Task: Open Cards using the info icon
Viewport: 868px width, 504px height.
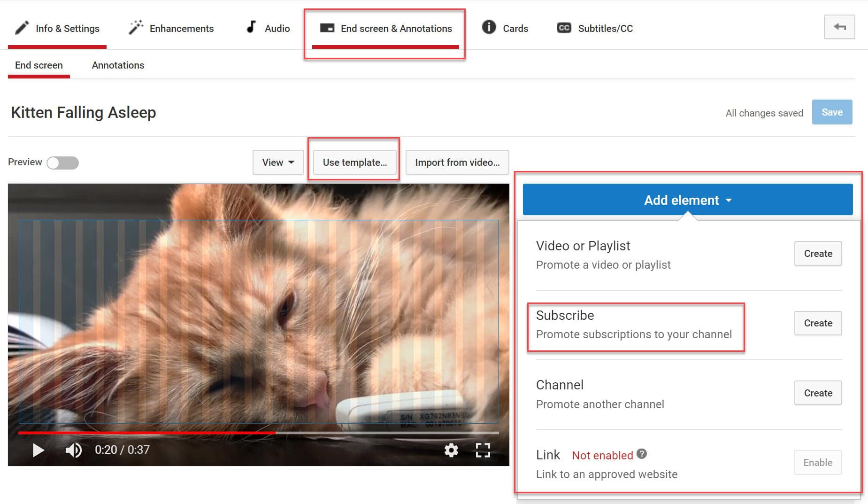Action: coord(488,28)
